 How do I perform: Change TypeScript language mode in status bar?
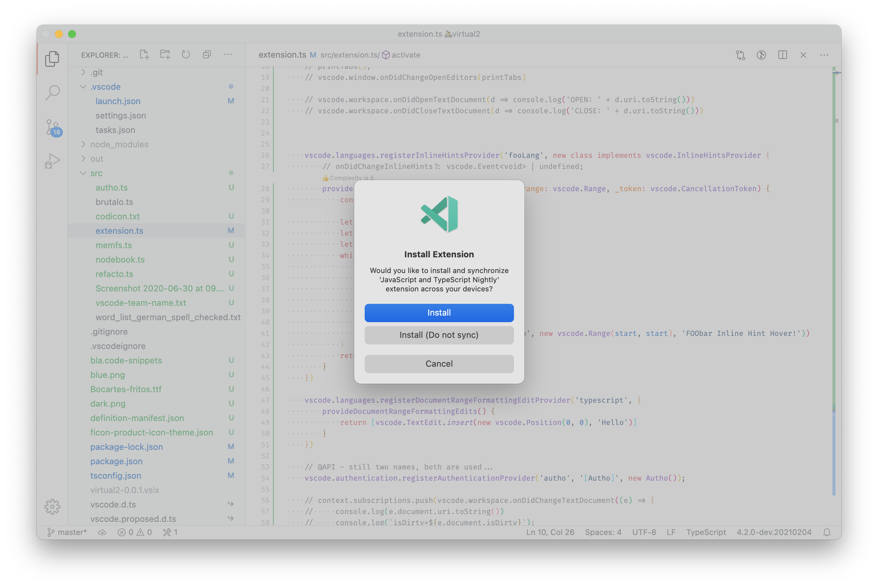(706, 532)
